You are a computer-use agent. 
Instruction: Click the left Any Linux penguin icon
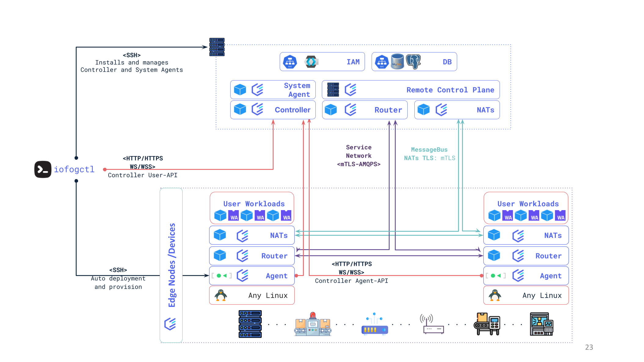tap(220, 295)
